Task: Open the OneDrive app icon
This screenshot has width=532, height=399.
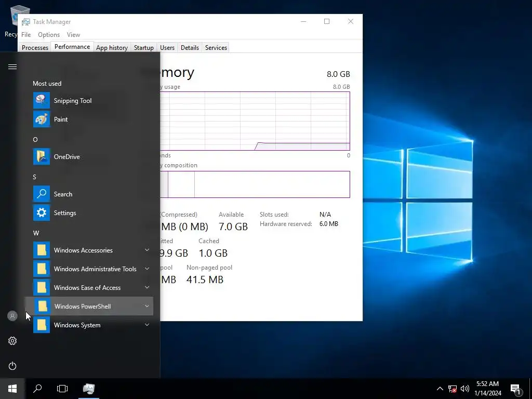Action: [x=42, y=156]
